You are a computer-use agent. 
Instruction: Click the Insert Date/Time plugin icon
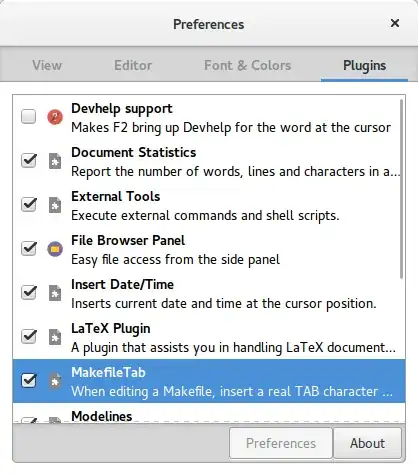point(55,293)
